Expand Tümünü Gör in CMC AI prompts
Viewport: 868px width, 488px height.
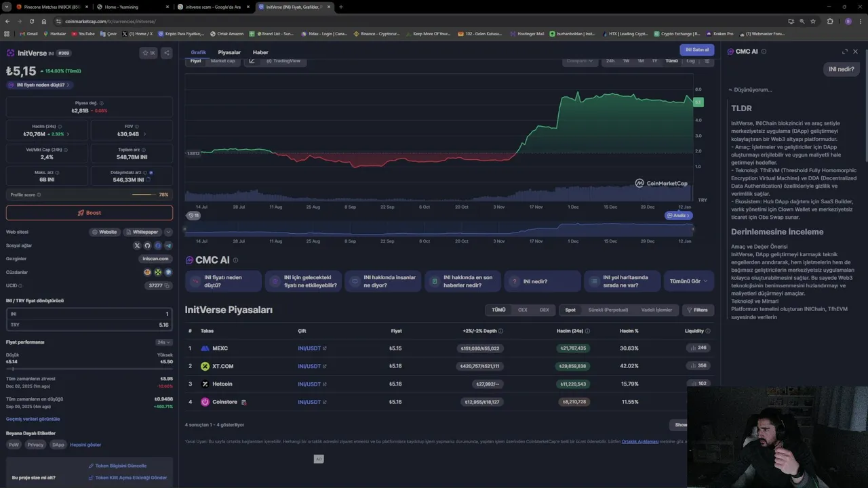[x=688, y=281]
